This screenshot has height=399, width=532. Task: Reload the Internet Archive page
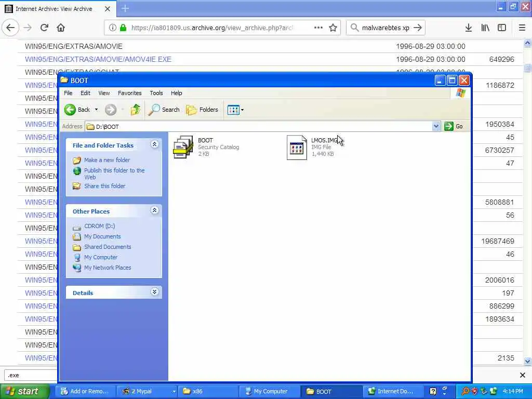click(x=45, y=28)
